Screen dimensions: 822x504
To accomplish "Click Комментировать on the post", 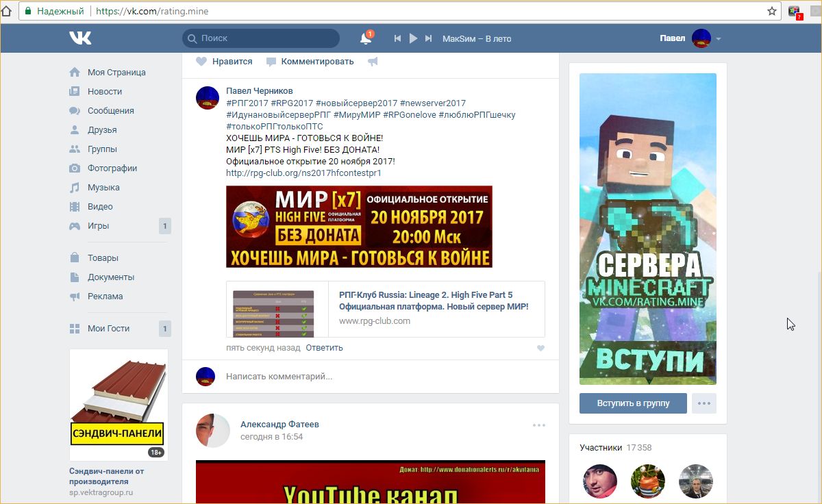I will (x=310, y=61).
